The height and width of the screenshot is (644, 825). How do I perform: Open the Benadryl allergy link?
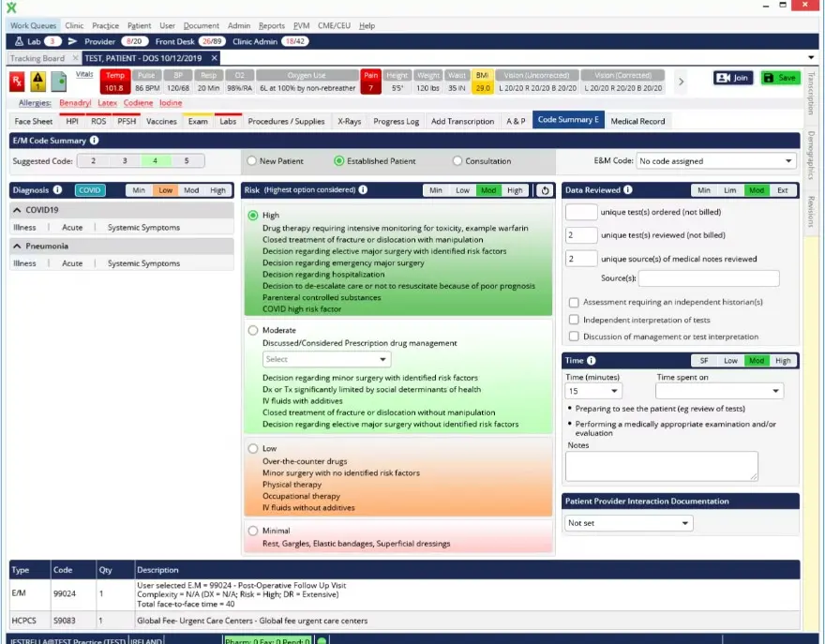pos(75,102)
